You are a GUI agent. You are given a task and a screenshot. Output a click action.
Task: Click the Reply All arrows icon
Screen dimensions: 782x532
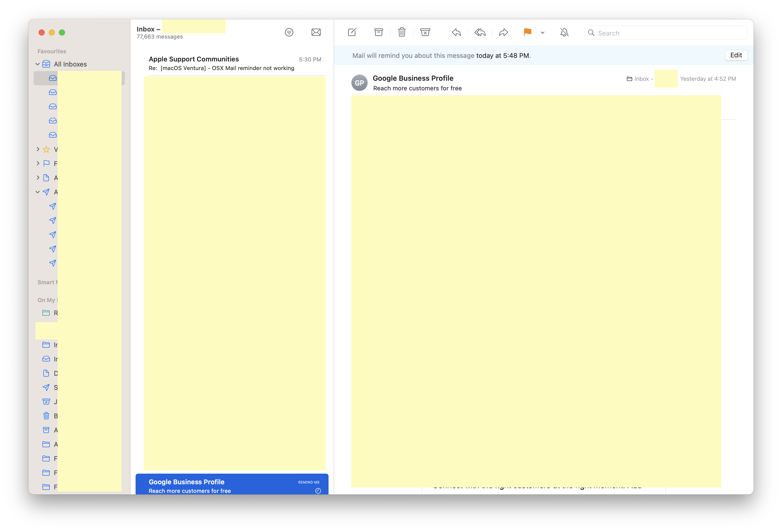[x=480, y=32]
